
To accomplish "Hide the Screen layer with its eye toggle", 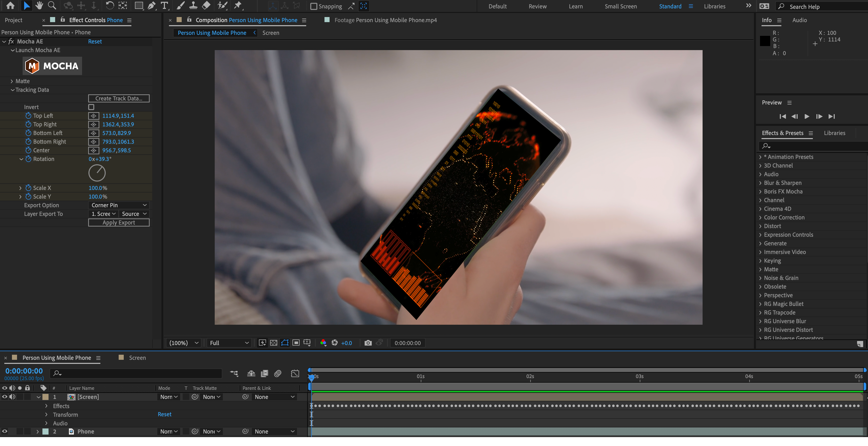I will pyautogui.click(x=4, y=397).
